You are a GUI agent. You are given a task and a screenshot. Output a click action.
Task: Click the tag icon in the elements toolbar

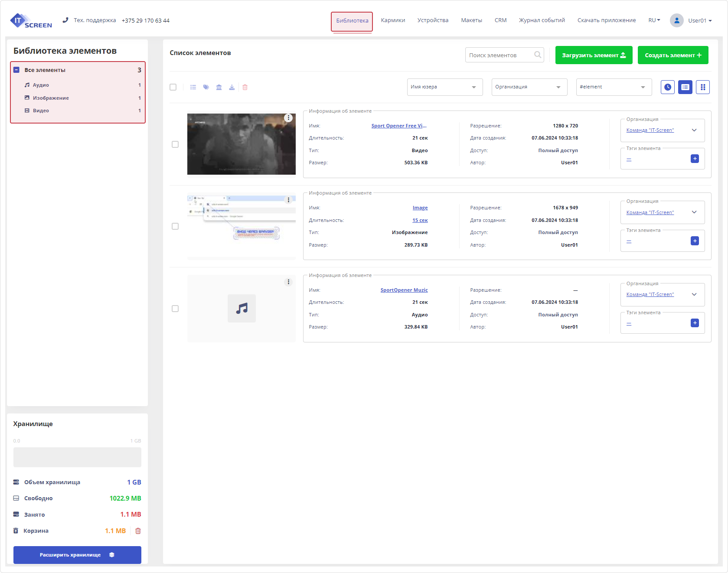click(x=206, y=87)
